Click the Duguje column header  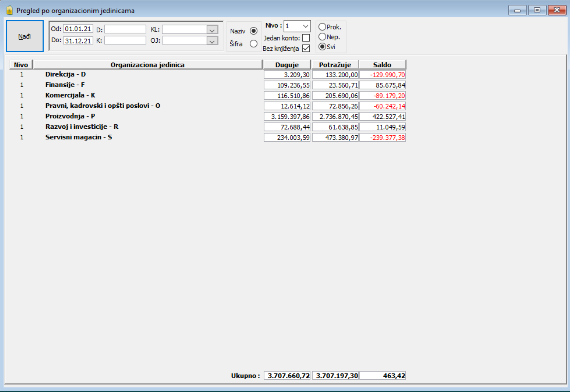(x=287, y=65)
